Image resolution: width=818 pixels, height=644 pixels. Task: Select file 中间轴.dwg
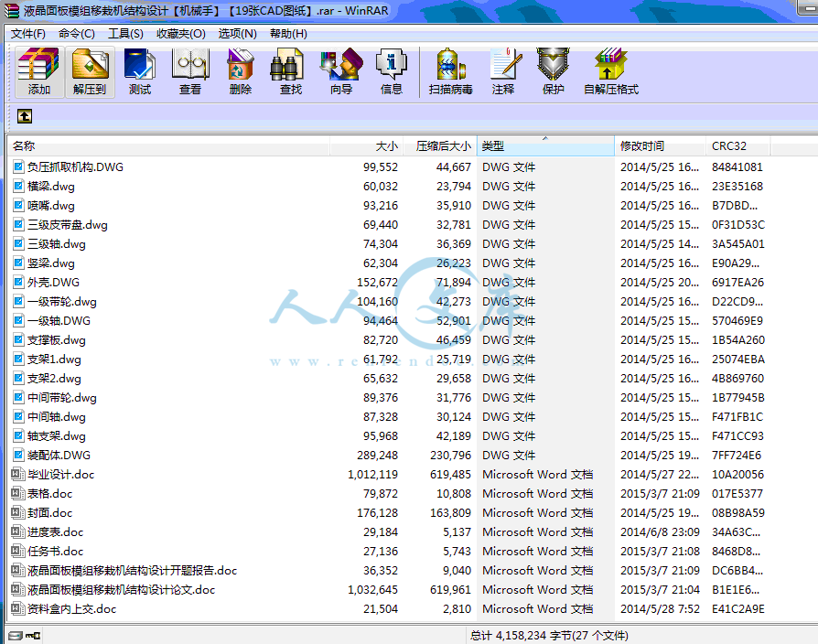pos(57,416)
